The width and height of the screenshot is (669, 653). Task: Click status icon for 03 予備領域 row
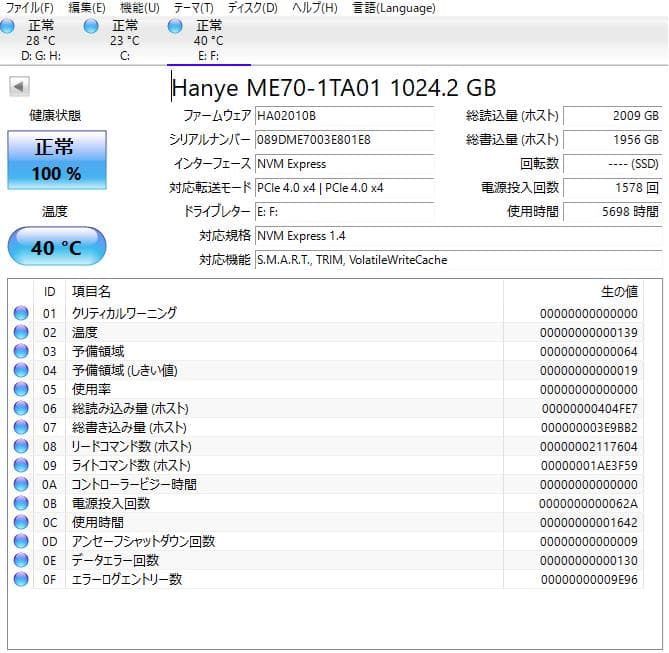(21, 351)
